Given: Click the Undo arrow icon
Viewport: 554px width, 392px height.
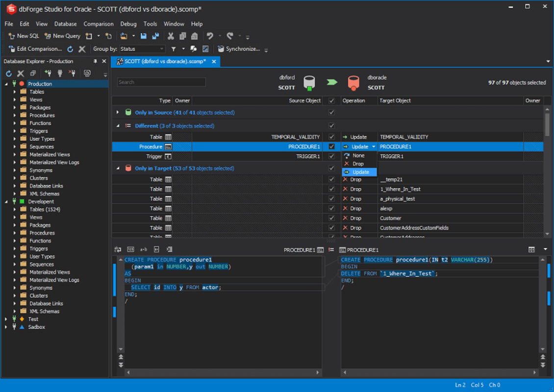Looking at the screenshot, I should (x=210, y=36).
